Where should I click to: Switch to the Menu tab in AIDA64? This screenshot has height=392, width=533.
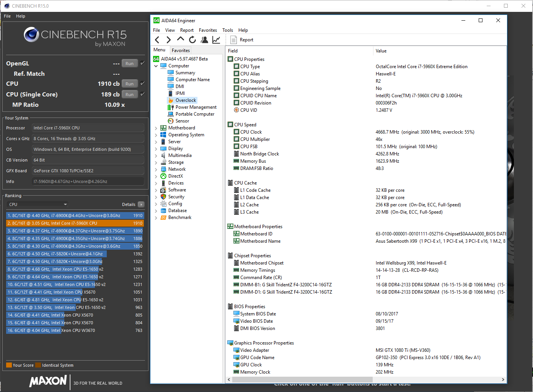coord(159,50)
